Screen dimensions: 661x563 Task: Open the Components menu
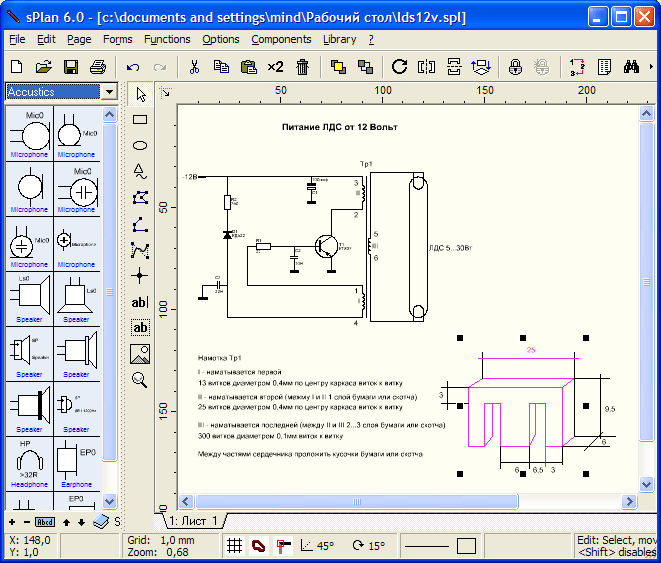tap(281, 39)
